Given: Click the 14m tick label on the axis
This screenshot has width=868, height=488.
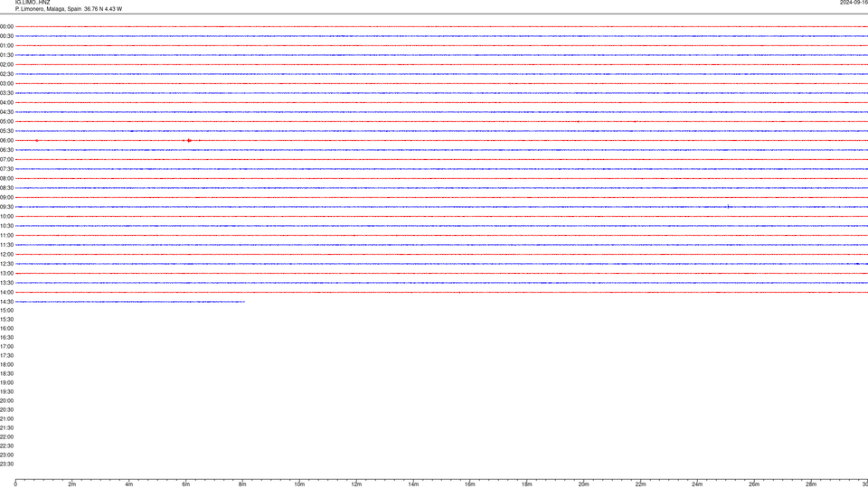Looking at the screenshot, I should coord(413,484).
